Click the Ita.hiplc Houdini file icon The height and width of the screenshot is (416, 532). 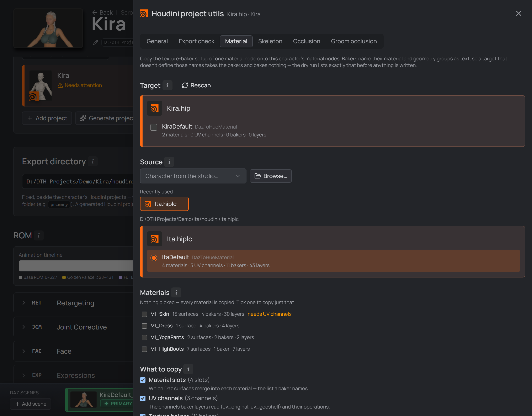pyautogui.click(x=154, y=239)
